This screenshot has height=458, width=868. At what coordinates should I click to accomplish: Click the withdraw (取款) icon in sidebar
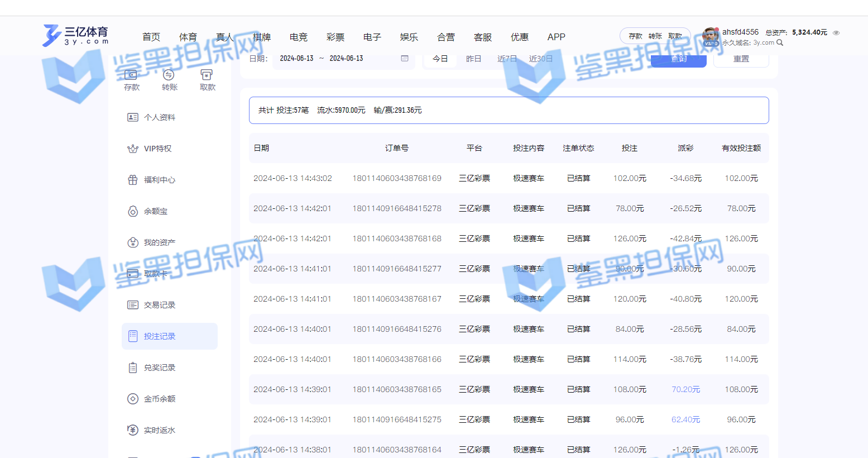207,75
